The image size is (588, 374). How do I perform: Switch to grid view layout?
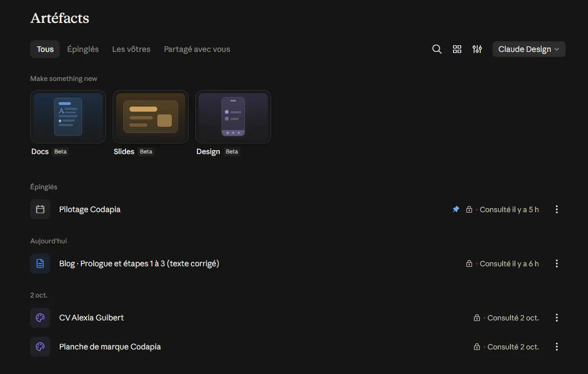click(457, 49)
